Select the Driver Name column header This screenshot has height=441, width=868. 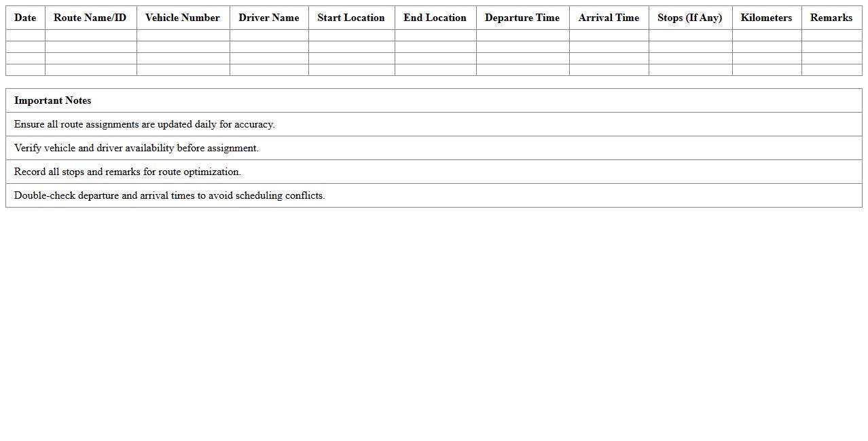pyautogui.click(x=268, y=18)
